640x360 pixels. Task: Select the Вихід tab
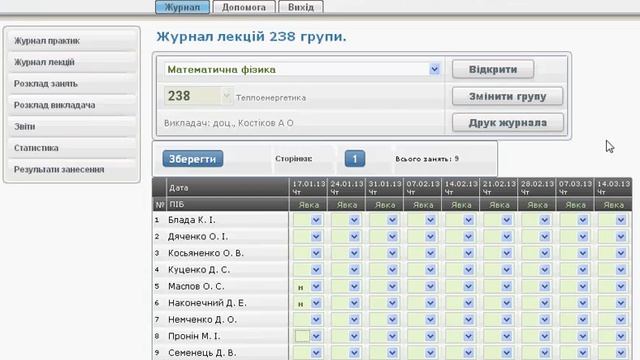click(x=301, y=7)
